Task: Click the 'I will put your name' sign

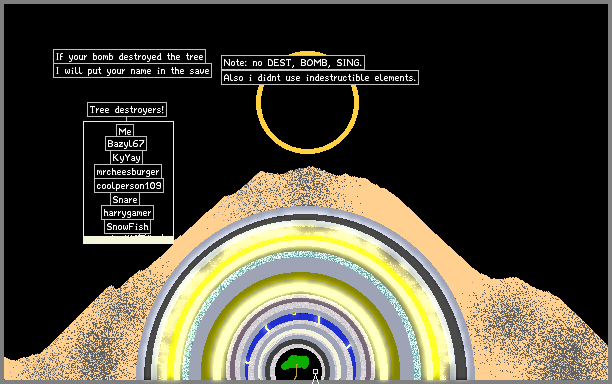Action: pos(132,71)
